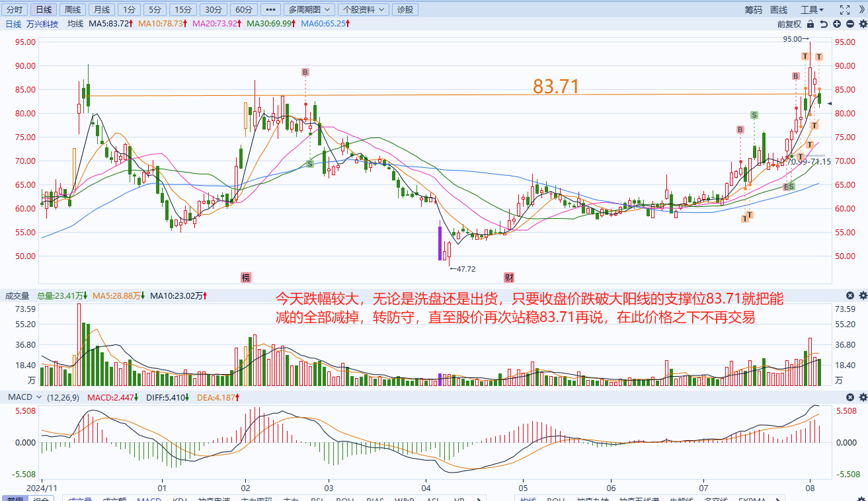Viewport: 868px width, 501px height.
Task: Click the green S marker in mid-July
Action: (753, 115)
